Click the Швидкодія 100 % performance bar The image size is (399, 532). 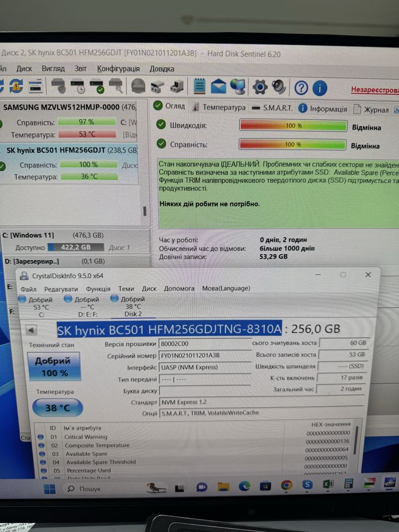(x=293, y=126)
